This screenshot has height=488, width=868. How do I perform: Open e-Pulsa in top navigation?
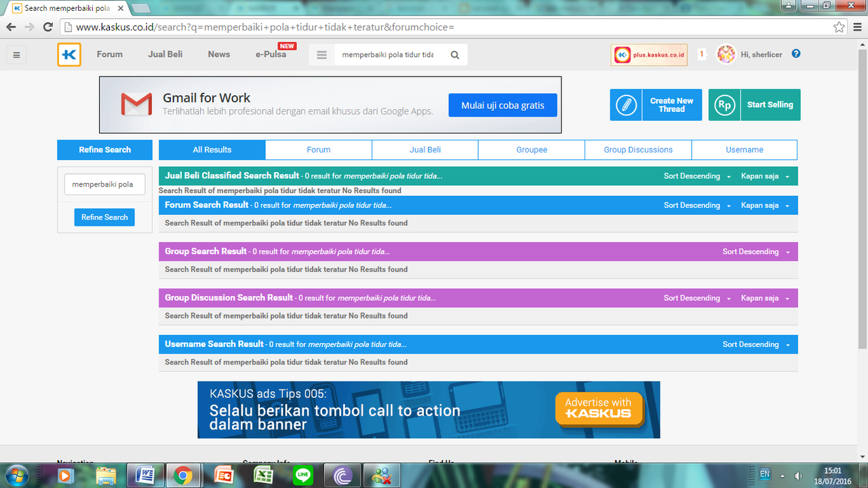coord(271,54)
